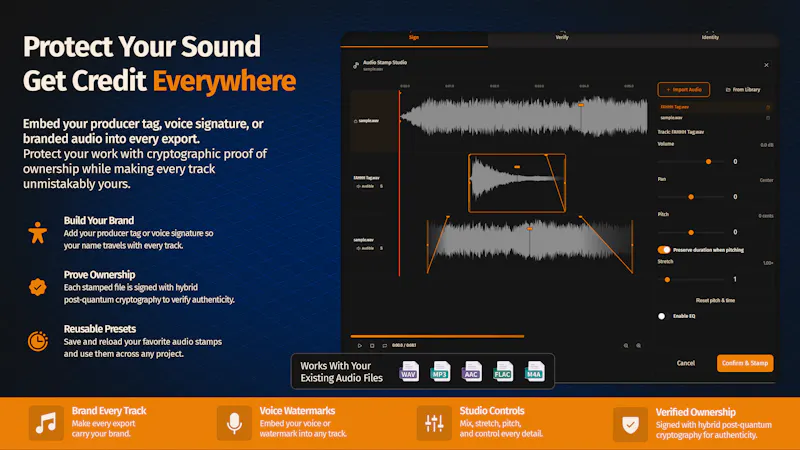Click the Pan value field
Screen dimensions: 800x450
point(735,197)
